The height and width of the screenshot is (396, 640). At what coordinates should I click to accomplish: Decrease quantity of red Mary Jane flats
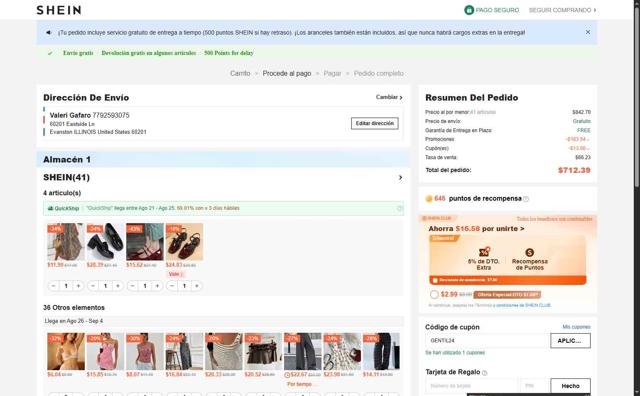point(133,286)
